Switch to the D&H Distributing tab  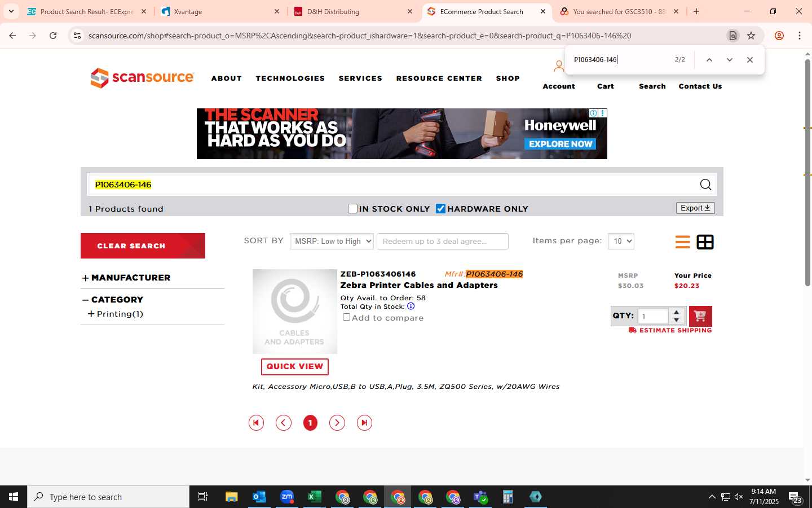coord(354,11)
